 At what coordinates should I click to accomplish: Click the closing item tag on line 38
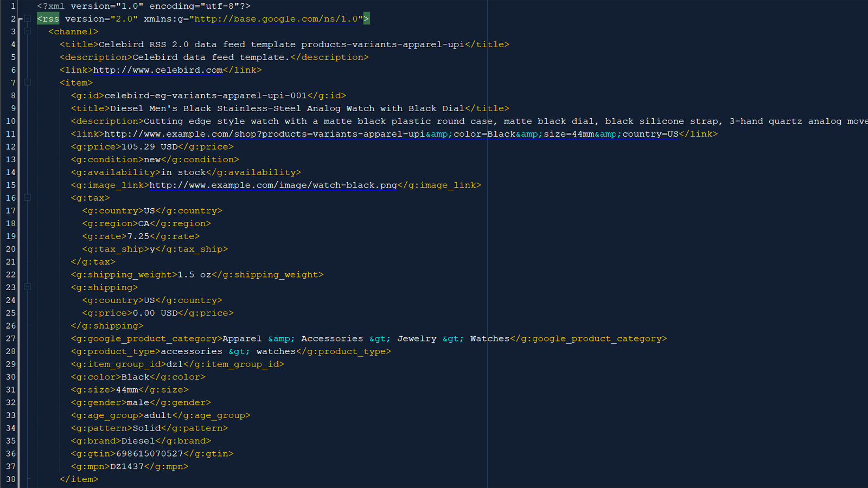click(79, 479)
